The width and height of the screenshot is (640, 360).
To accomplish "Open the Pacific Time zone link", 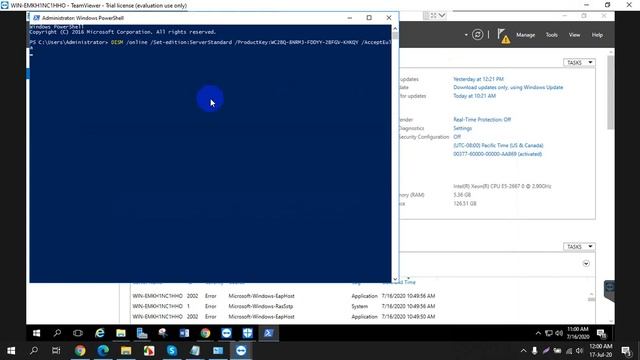I will pyautogui.click(x=498, y=145).
